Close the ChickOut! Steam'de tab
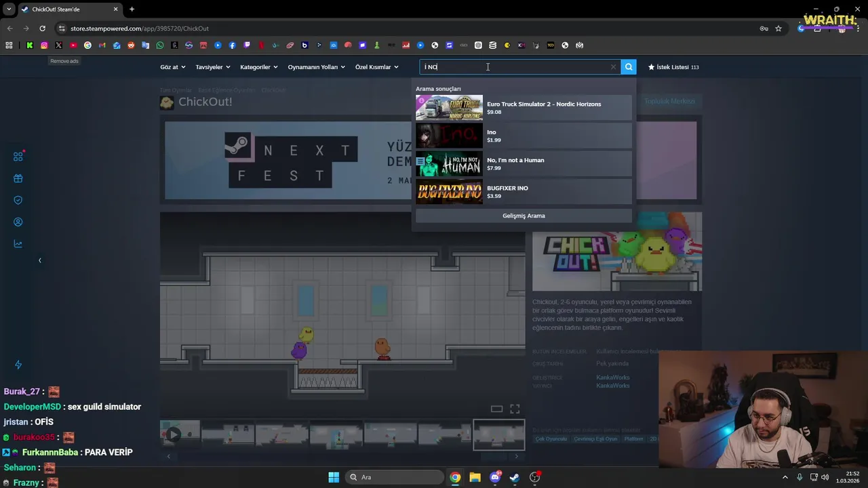 tap(115, 9)
